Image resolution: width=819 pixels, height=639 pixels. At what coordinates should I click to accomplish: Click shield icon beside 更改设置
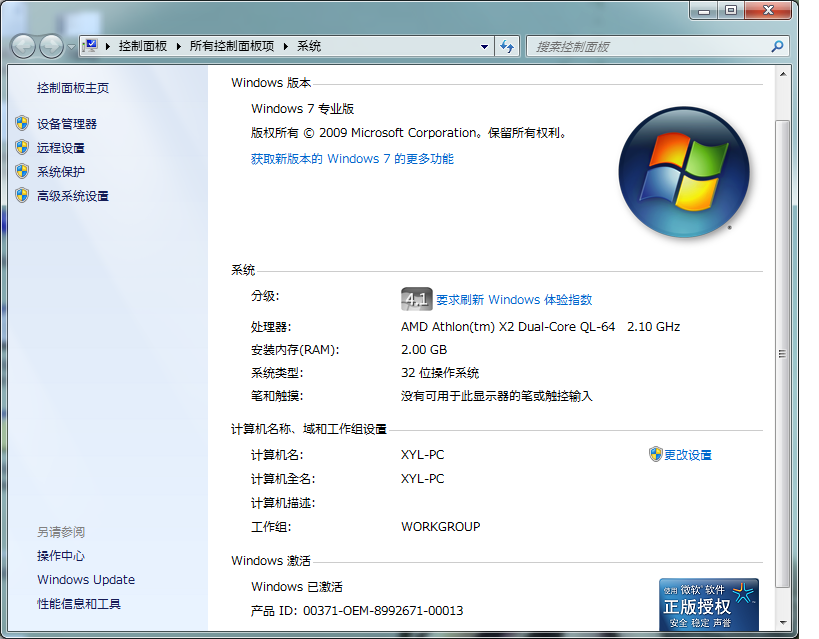click(656, 454)
